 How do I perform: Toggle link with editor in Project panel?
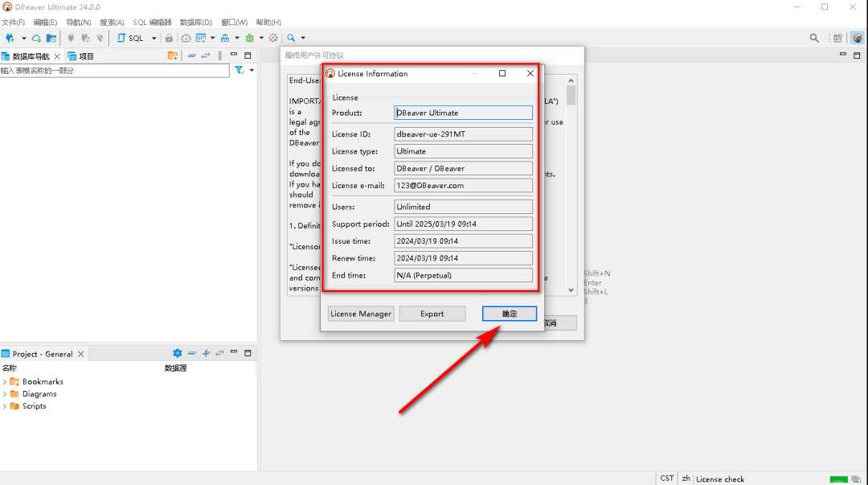click(x=219, y=353)
